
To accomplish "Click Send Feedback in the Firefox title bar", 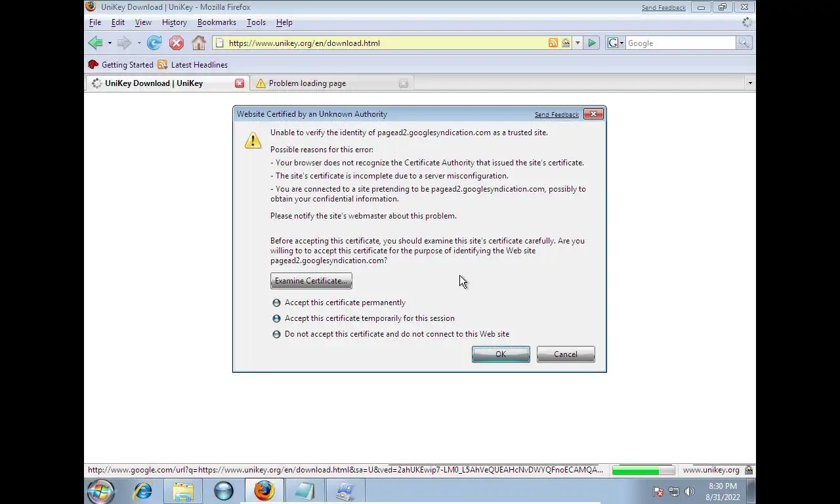I will point(663,7).
